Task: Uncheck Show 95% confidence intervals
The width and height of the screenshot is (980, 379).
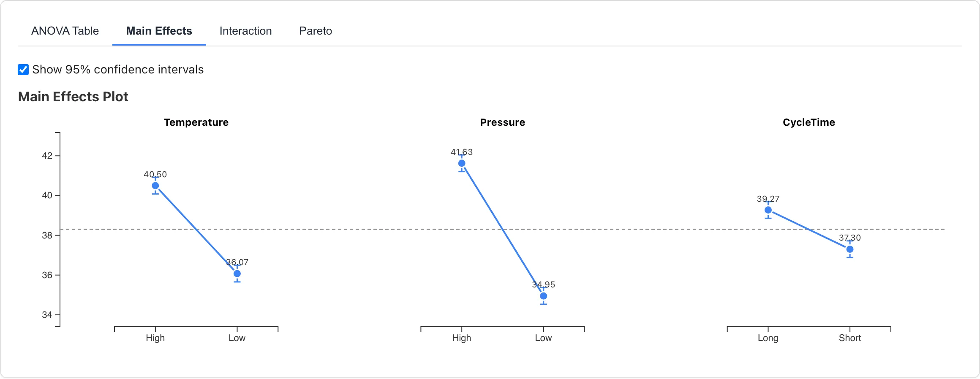Action: 22,69
